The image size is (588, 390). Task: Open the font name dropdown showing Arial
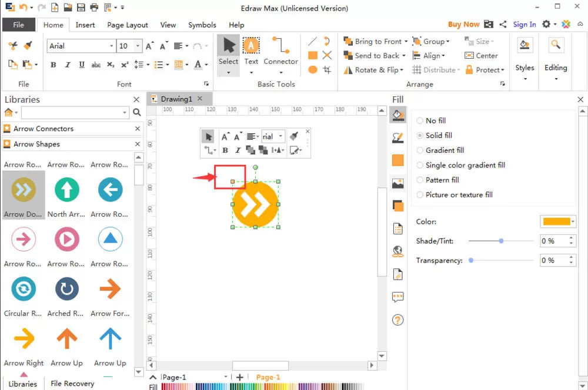point(111,46)
